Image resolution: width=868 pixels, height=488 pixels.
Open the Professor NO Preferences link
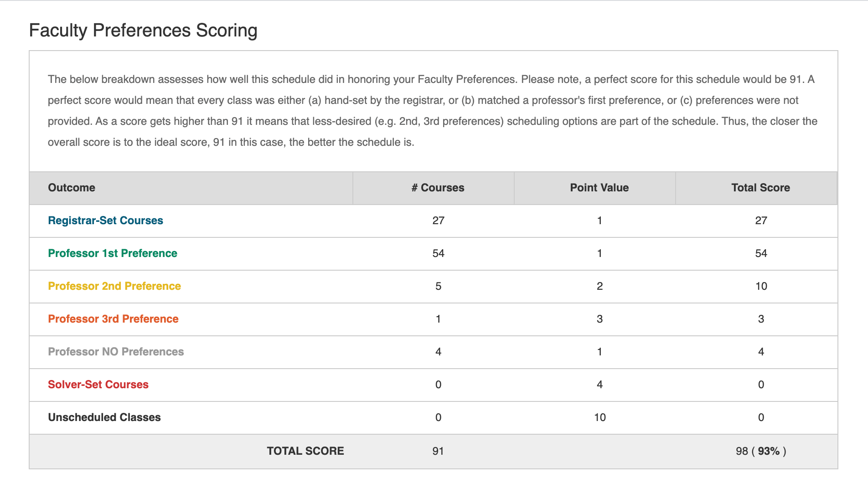click(116, 352)
